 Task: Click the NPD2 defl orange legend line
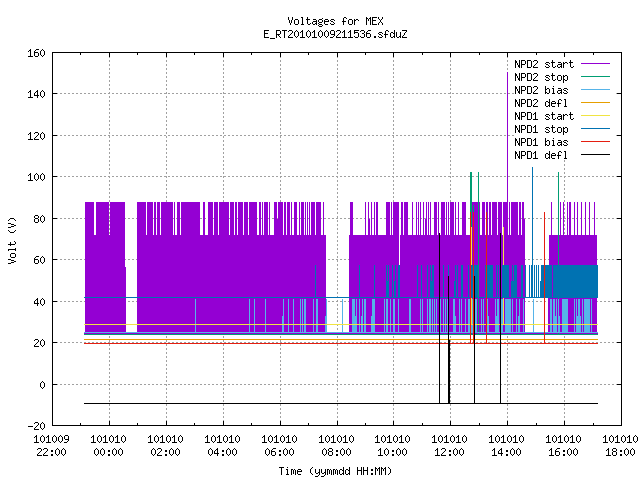coord(595,103)
